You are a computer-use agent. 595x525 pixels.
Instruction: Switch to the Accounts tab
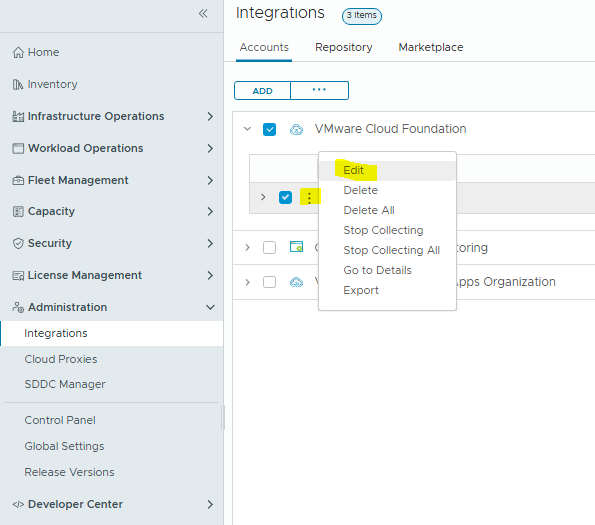click(x=264, y=47)
